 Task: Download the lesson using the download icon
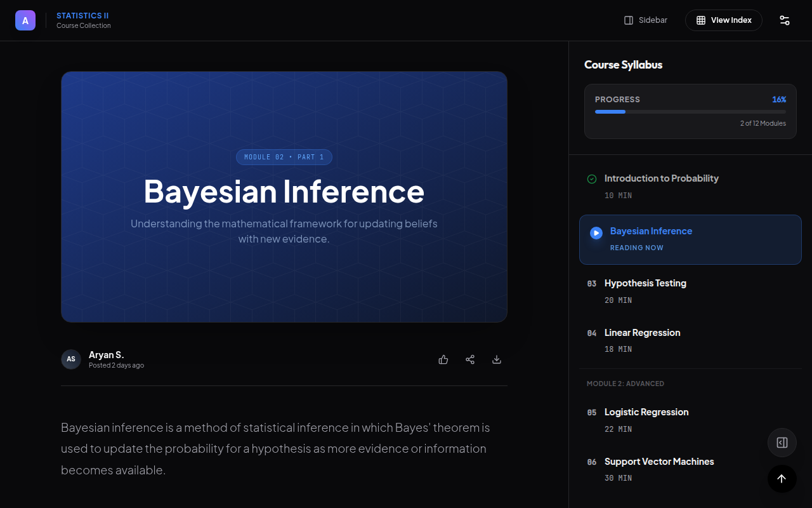(x=497, y=359)
